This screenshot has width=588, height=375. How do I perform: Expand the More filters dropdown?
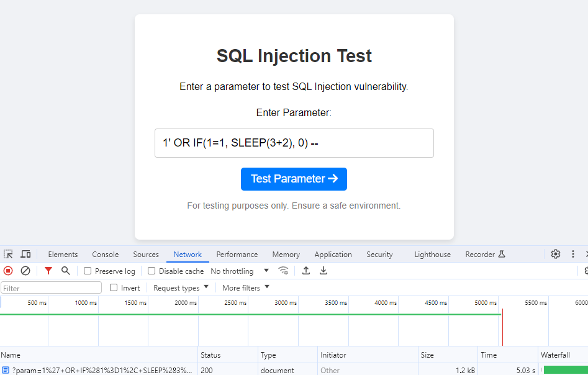click(x=246, y=288)
